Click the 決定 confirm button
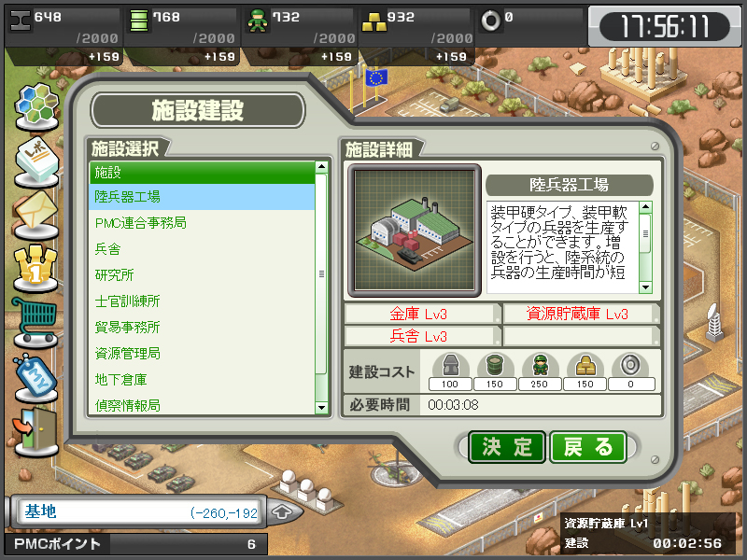Viewport: 747px width, 560px height. pos(507,447)
